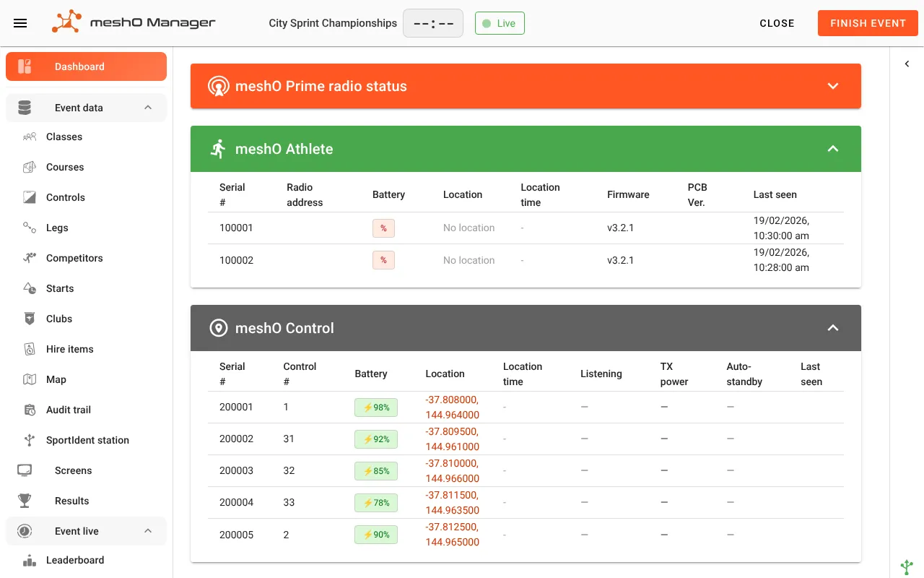Click the meshO Manager logo icon
The width and height of the screenshot is (924, 578).
[x=66, y=22]
